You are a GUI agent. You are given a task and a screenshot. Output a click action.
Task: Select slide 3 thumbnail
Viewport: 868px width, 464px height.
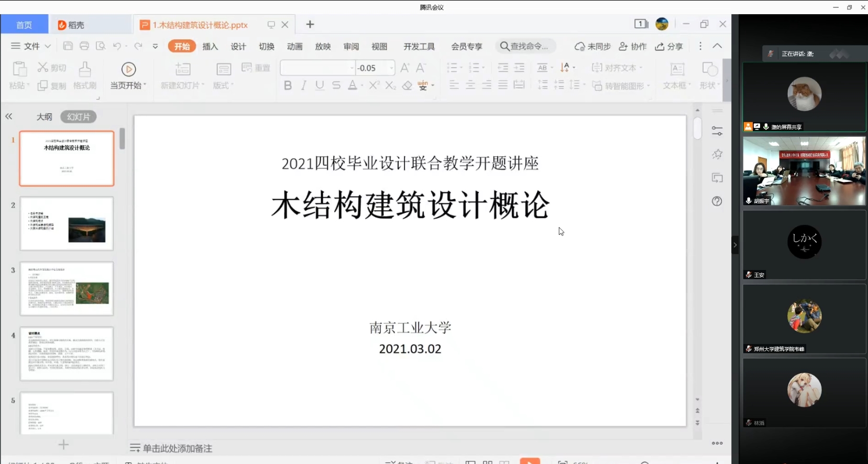pyautogui.click(x=67, y=289)
